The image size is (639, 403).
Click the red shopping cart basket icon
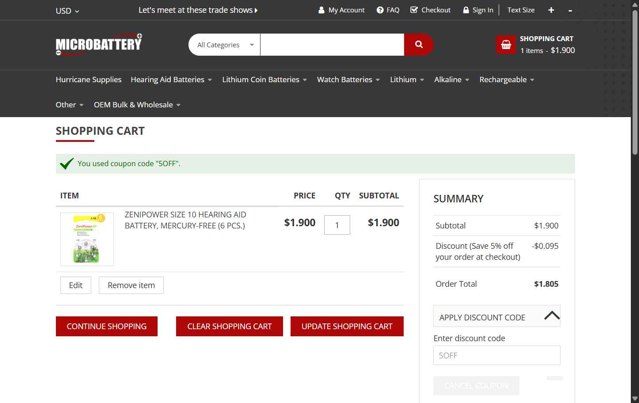point(506,44)
